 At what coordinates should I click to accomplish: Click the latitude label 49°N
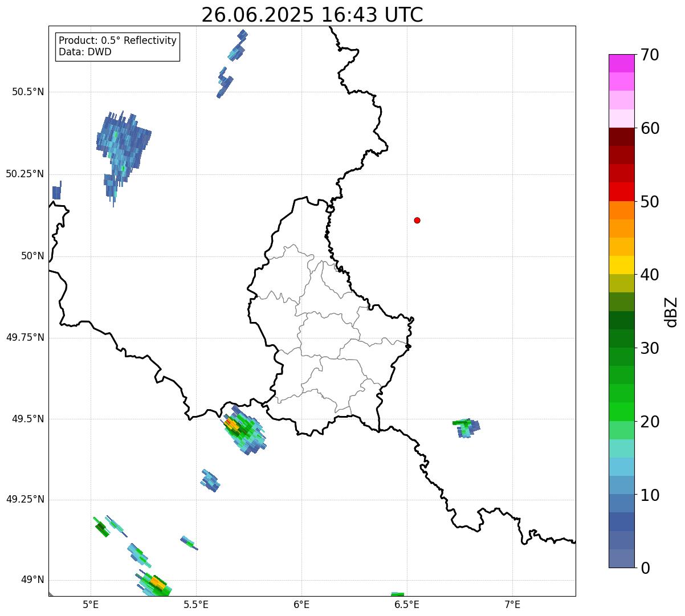click(32, 580)
